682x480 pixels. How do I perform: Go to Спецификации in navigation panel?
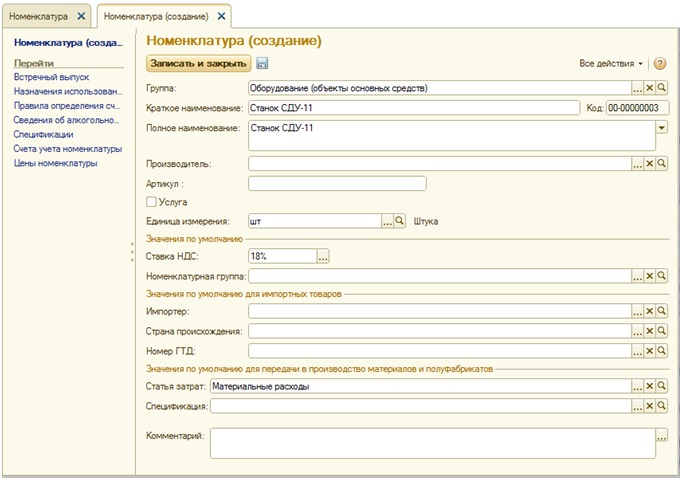[43, 134]
